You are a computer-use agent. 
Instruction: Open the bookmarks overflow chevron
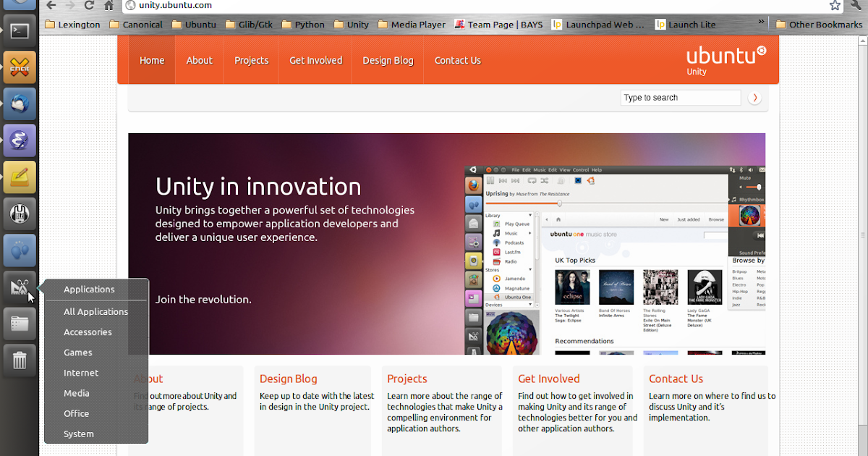760,22
